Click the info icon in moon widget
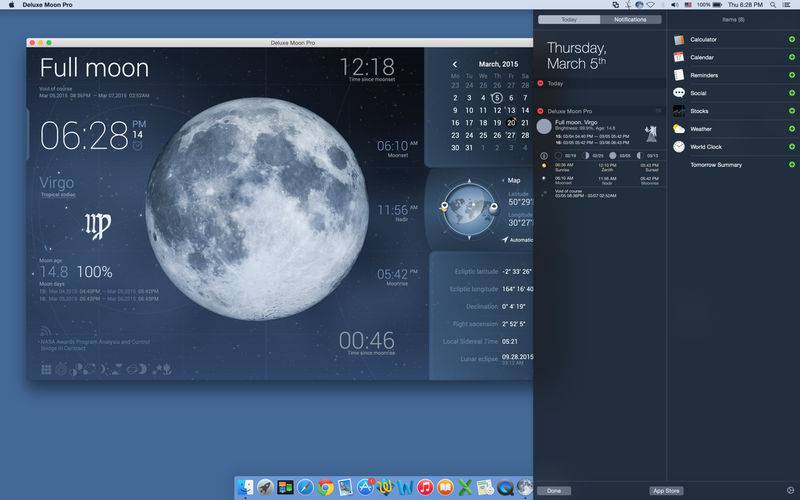This screenshot has width=800, height=500. pos(544,156)
